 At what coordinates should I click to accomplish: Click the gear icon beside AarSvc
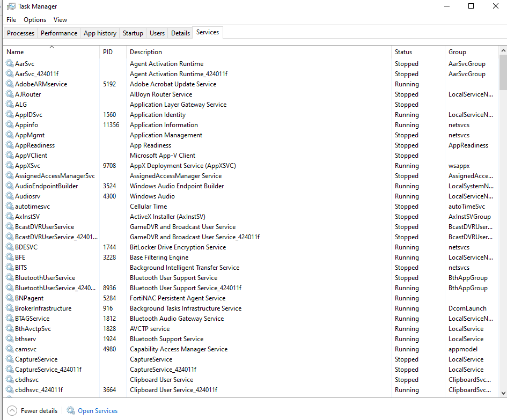click(x=10, y=64)
